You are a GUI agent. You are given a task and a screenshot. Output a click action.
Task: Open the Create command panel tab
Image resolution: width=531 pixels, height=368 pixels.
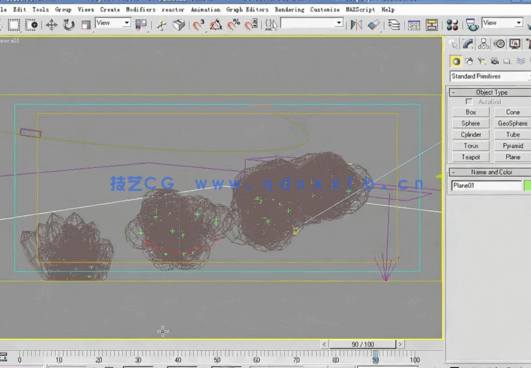pyautogui.click(x=453, y=44)
